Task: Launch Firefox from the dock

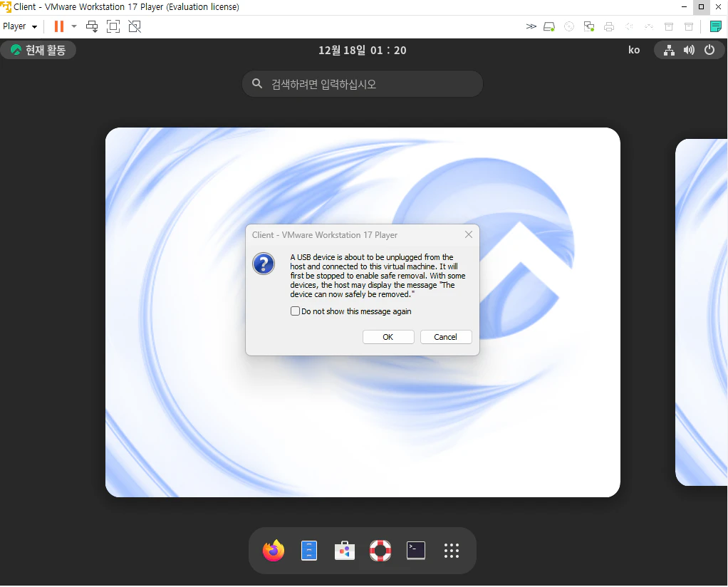Action: [274, 551]
